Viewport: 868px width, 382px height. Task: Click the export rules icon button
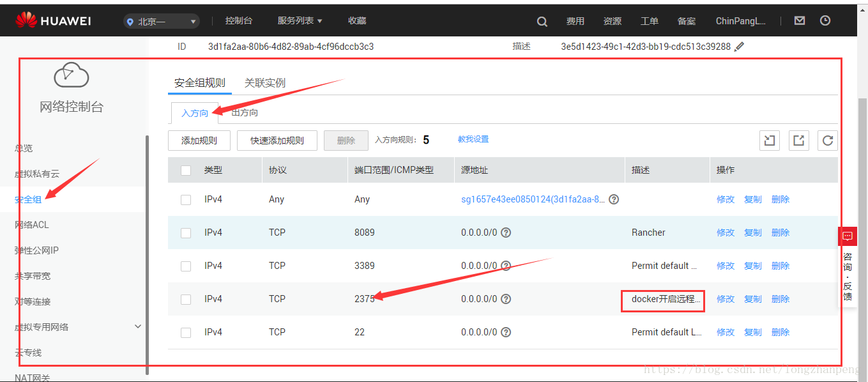click(x=798, y=141)
